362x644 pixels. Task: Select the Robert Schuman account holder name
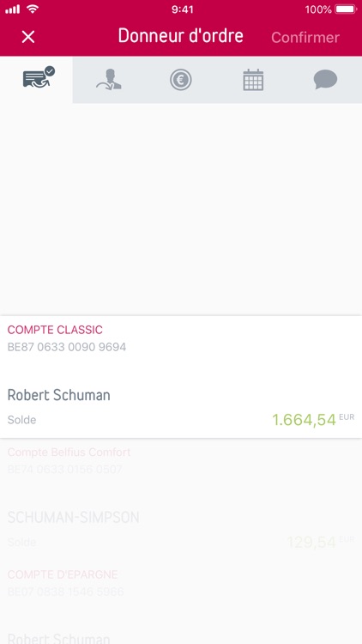[58, 395]
